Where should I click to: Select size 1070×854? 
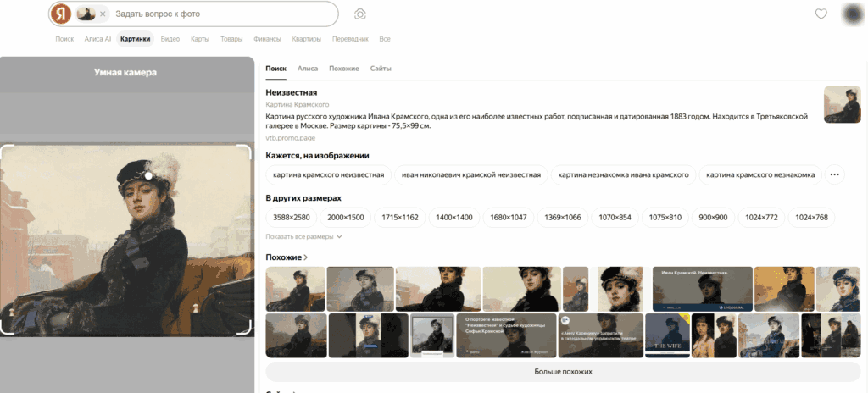point(615,218)
